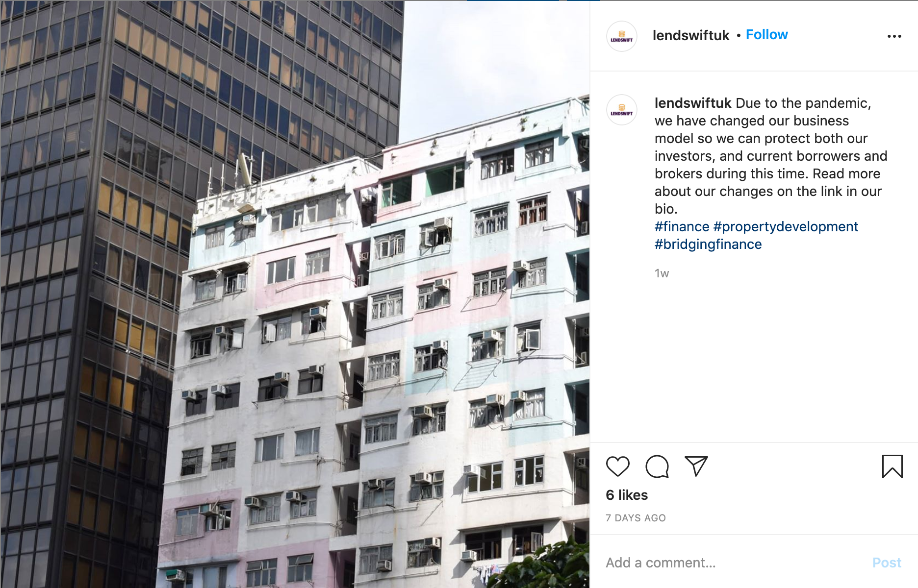The image size is (918, 588).
Task: View who liked via 6 likes
Action: [x=627, y=495]
